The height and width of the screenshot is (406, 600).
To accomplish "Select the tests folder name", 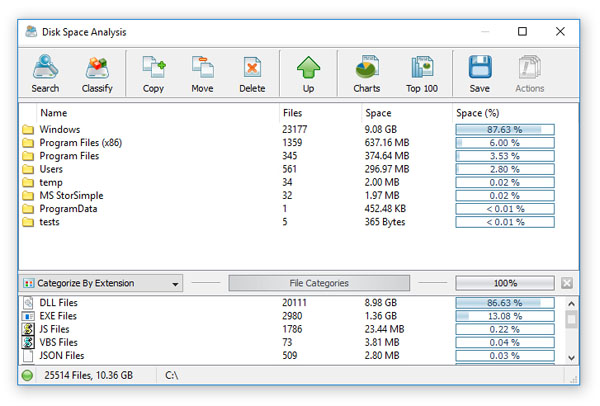I will [49, 222].
